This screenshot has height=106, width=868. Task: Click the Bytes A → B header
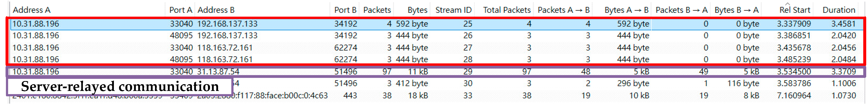626,10
